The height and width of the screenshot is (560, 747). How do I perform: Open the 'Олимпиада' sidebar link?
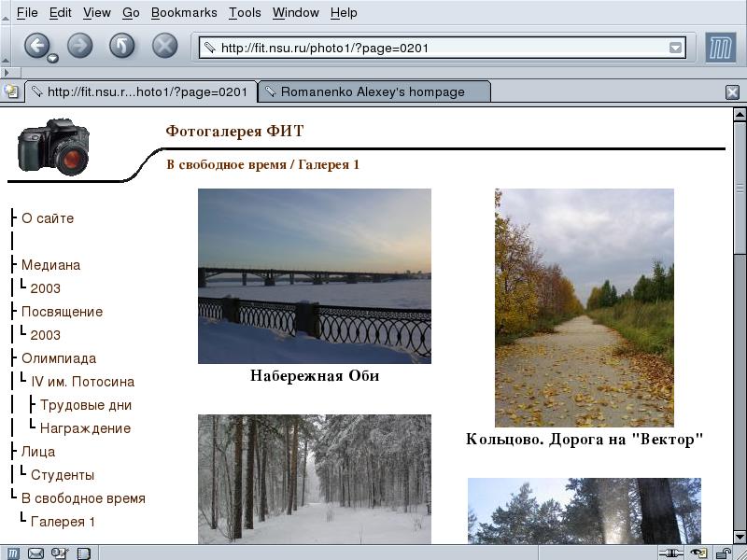[59, 358]
